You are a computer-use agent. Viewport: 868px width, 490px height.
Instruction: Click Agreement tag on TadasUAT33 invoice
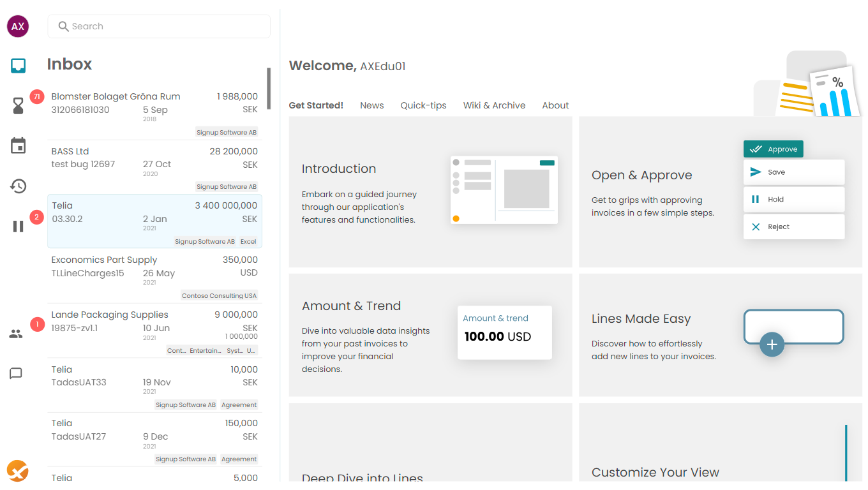(x=239, y=405)
